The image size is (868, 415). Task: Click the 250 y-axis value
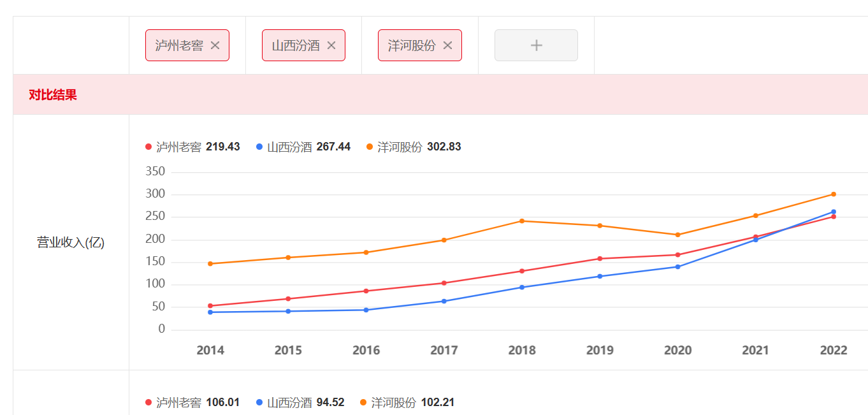(x=156, y=216)
